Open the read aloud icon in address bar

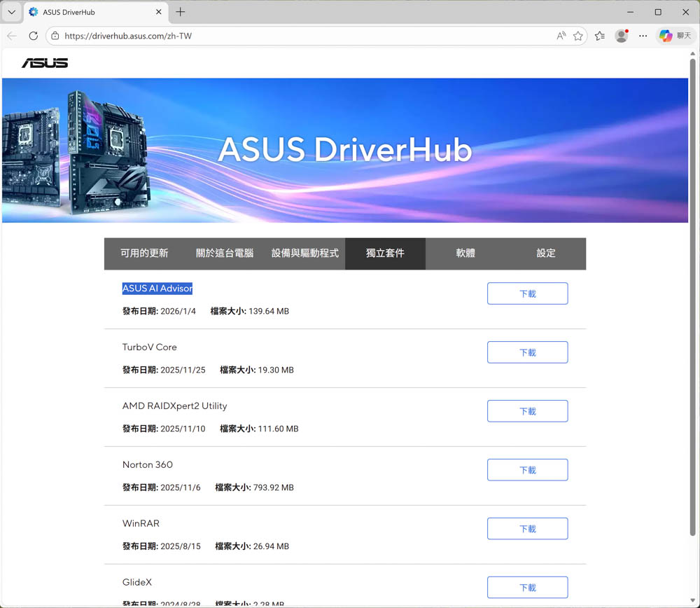(561, 36)
